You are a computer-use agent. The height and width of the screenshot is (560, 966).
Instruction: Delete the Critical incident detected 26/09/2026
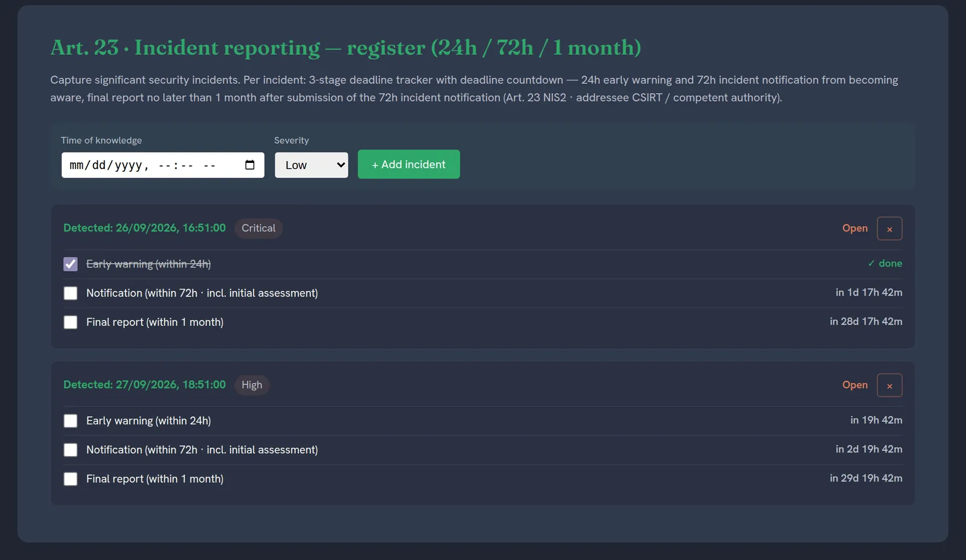click(889, 229)
